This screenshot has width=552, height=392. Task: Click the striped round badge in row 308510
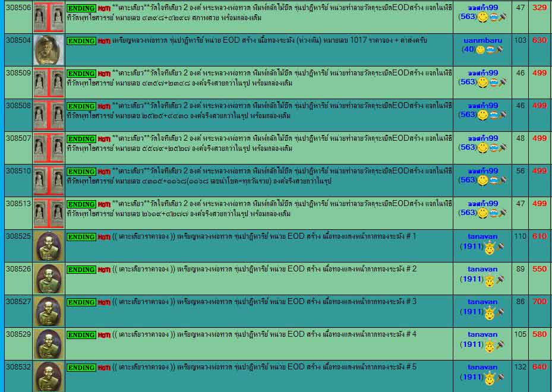[x=492, y=180]
